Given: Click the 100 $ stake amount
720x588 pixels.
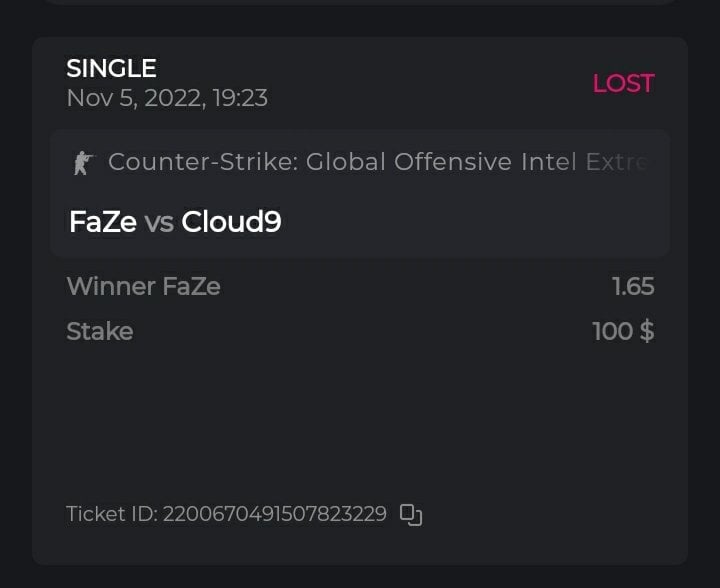Looking at the screenshot, I should [x=622, y=331].
